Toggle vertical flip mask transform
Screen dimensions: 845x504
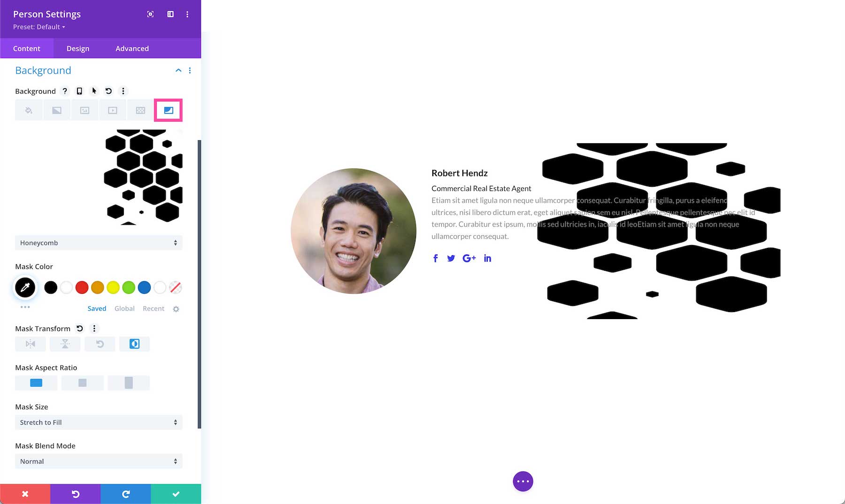coord(65,344)
